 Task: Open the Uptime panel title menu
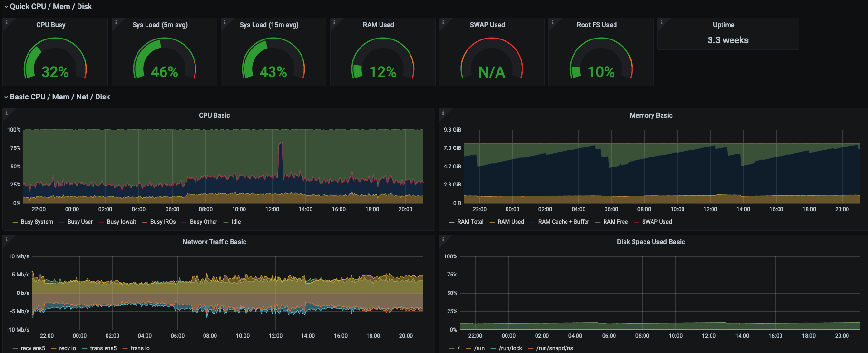[x=724, y=25]
